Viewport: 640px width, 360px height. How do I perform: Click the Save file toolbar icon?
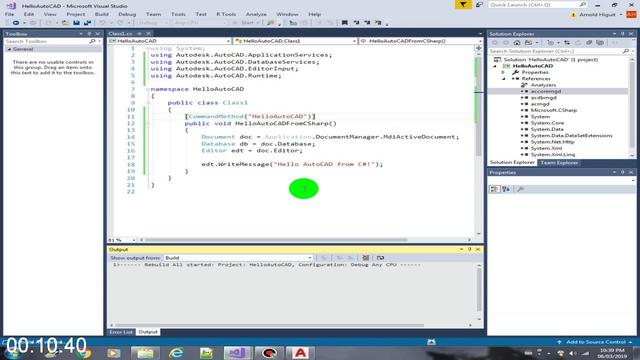click(76, 23)
